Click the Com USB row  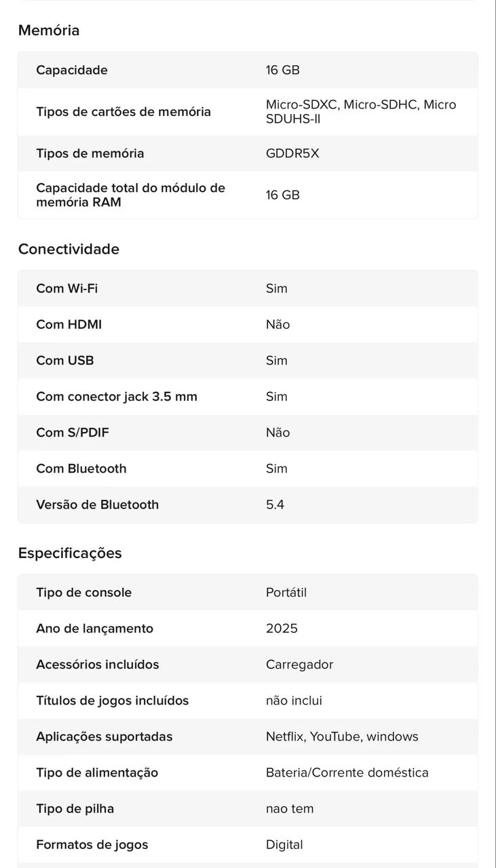(248, 360)
